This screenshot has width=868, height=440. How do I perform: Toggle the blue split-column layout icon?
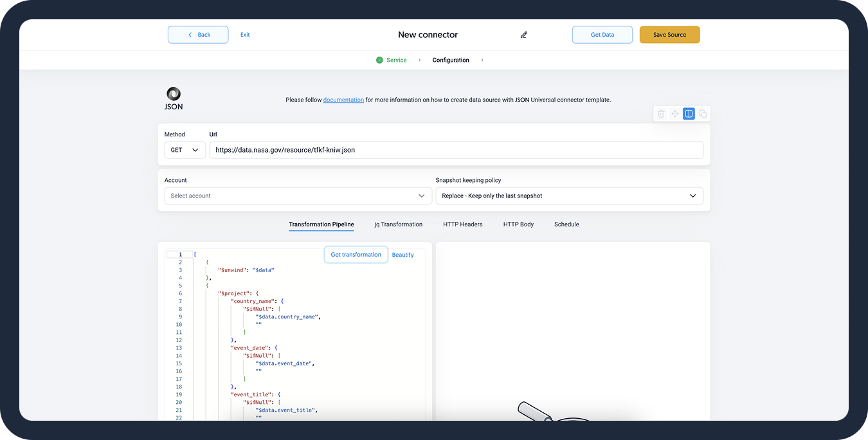689,114
